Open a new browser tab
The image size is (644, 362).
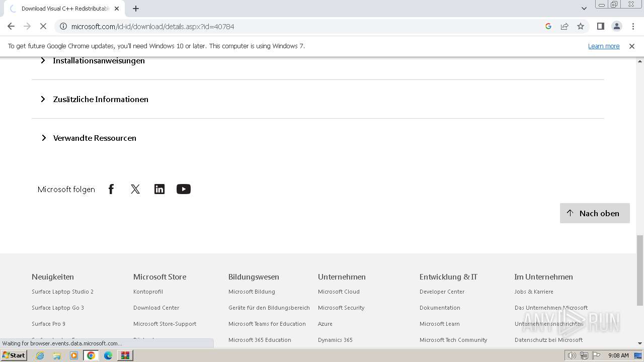click(136, 9)
